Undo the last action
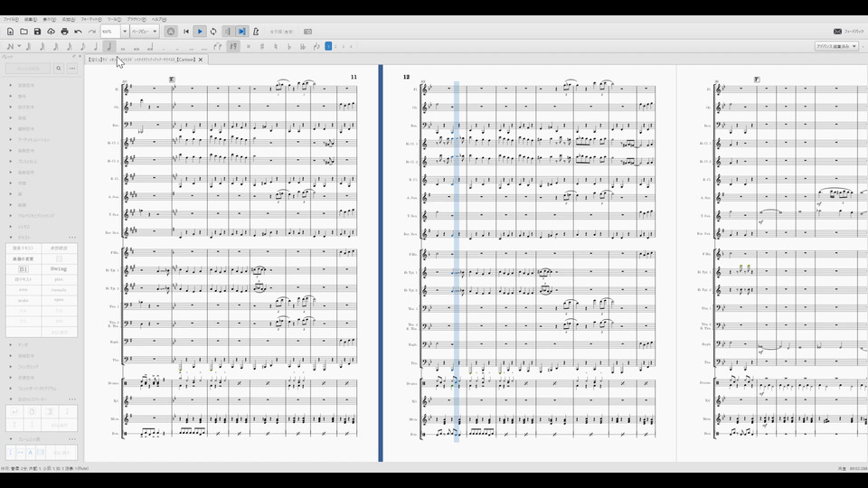The width and height of the screenshot is (868, 488). pos(78,32)
